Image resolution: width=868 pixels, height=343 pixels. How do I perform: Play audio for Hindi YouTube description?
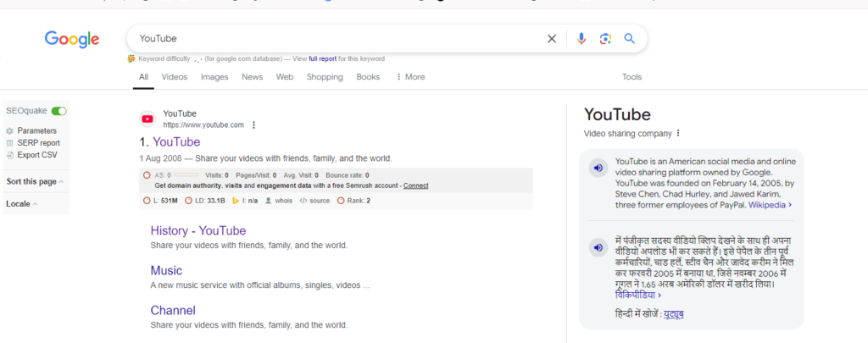pyautogui.click(x=598, y=248)
